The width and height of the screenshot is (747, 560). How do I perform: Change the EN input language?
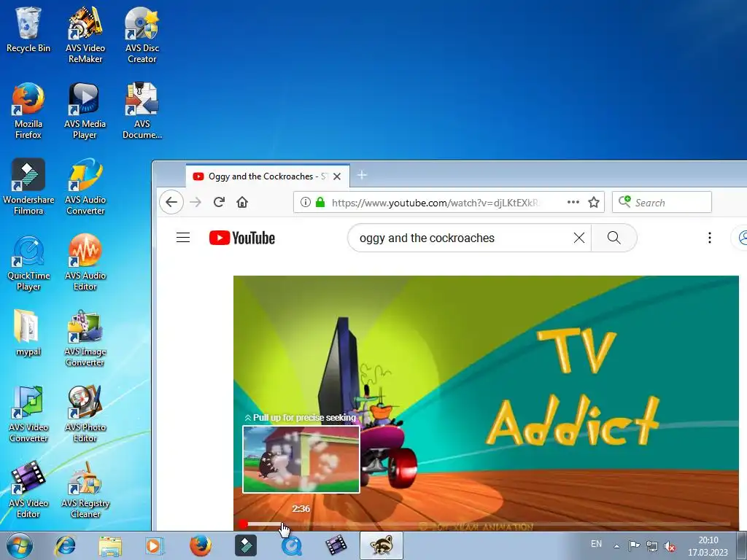point(596,544)
